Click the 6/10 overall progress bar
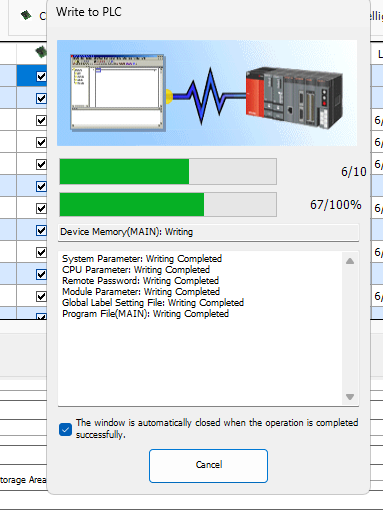 (x=168, y=171)
